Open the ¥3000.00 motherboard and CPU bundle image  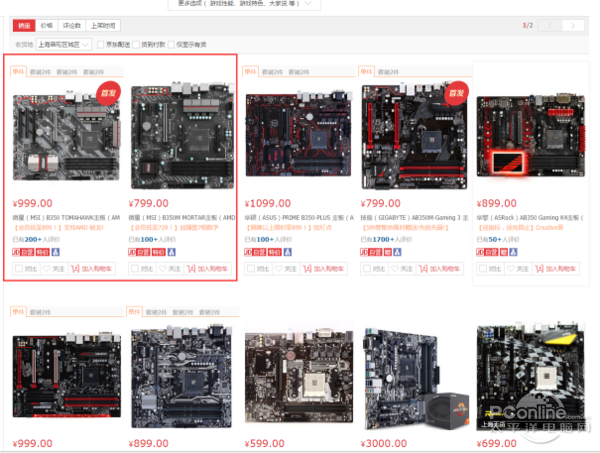pos(415,378)
